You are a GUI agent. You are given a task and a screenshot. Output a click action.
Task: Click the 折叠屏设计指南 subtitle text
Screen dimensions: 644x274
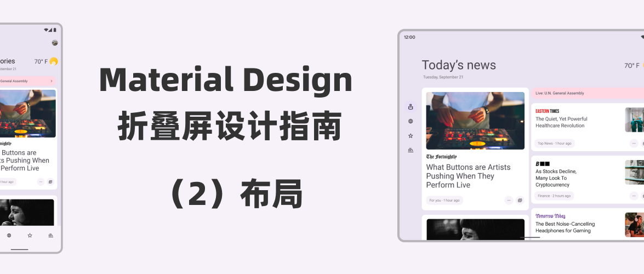click(x=230, y=126)
